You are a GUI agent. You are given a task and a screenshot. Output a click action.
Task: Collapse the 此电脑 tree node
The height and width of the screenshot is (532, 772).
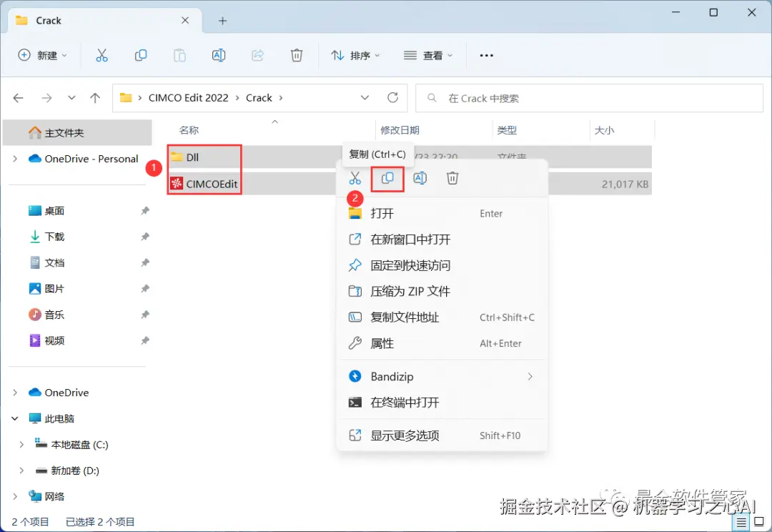tap(15, 419)
